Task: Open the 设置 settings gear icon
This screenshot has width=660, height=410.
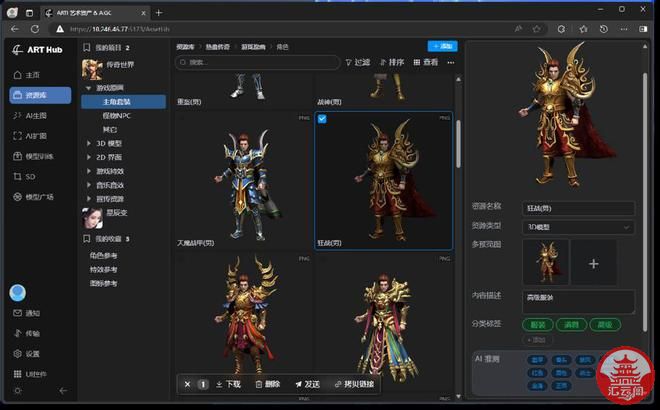Action: [x=17, y=354]
